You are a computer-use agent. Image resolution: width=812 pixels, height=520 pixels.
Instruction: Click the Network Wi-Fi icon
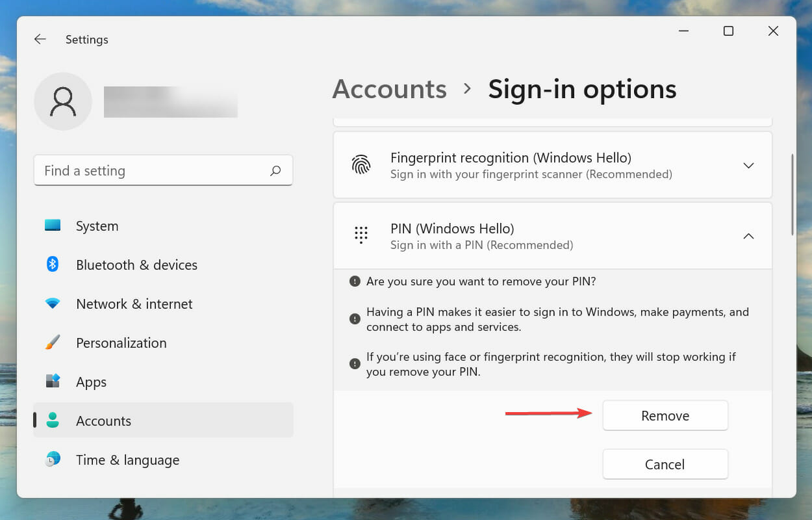pyautogui.click(x=53, y=304)
